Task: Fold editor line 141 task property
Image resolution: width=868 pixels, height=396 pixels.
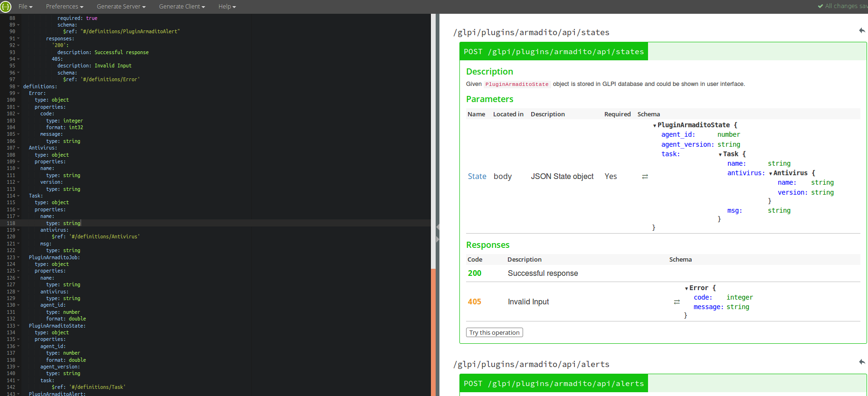Action: [19, 380]
